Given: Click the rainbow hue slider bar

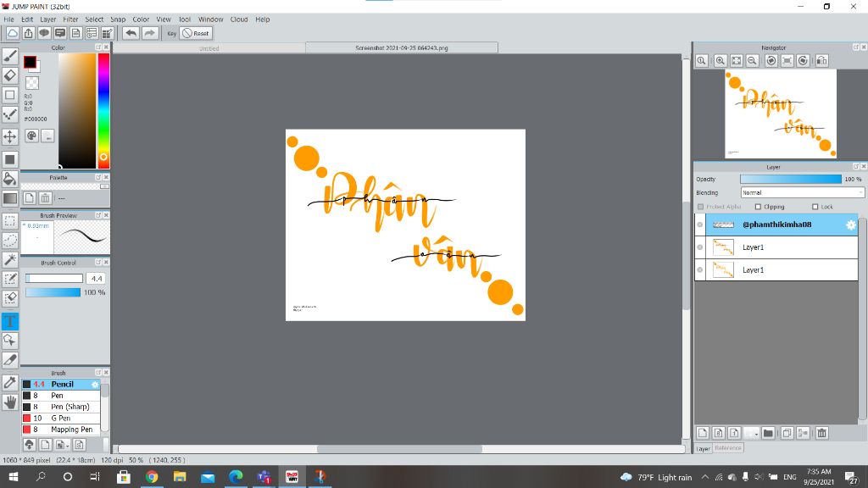Looking at the screenshot, I should [103, 111].
